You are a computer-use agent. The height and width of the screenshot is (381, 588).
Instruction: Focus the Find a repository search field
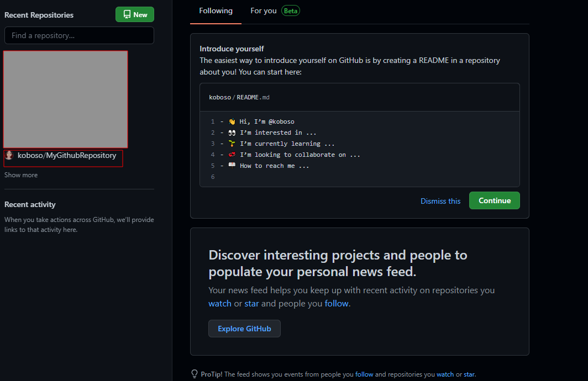[79, 35]
